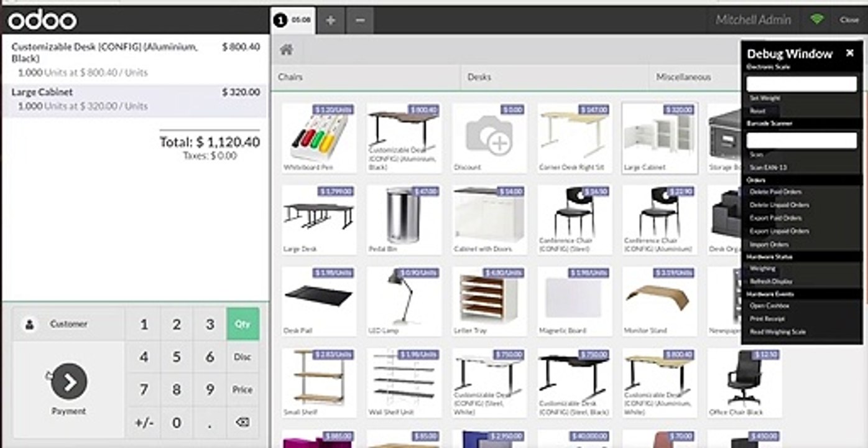868x448 pixels.
Task: Activate Price mode on numpad
Action: click(242, 390)
